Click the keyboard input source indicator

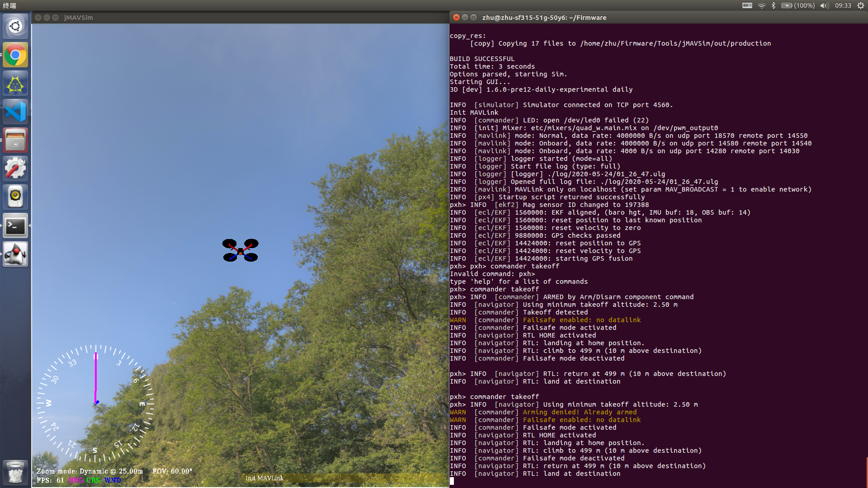tap(746, 6)
